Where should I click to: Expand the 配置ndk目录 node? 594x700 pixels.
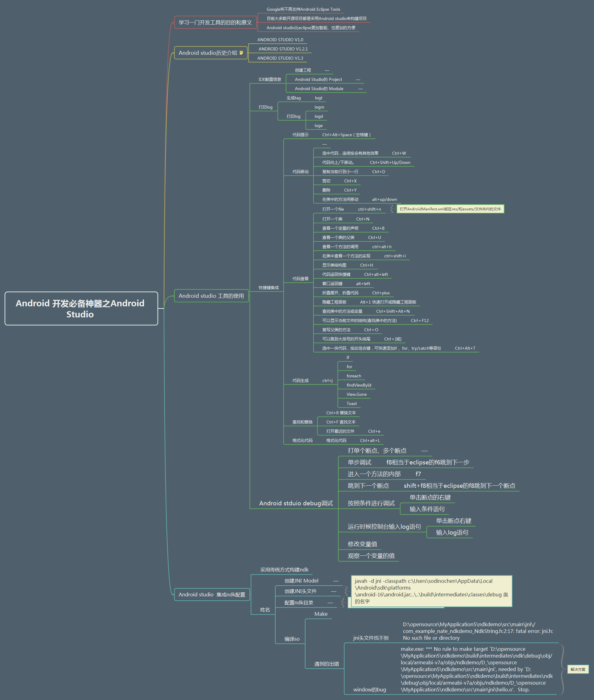[330, 603]
